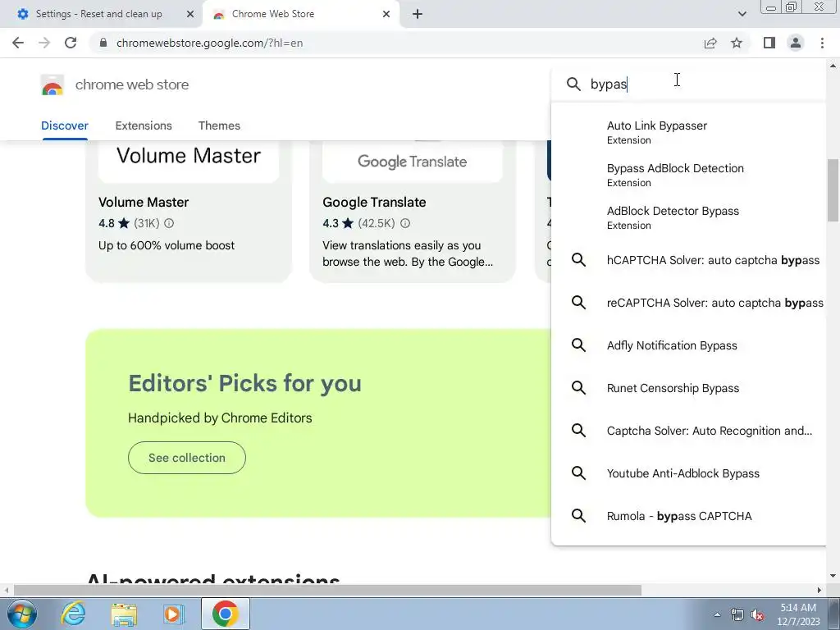Click the magnifier icon in search box

point(573,84)
